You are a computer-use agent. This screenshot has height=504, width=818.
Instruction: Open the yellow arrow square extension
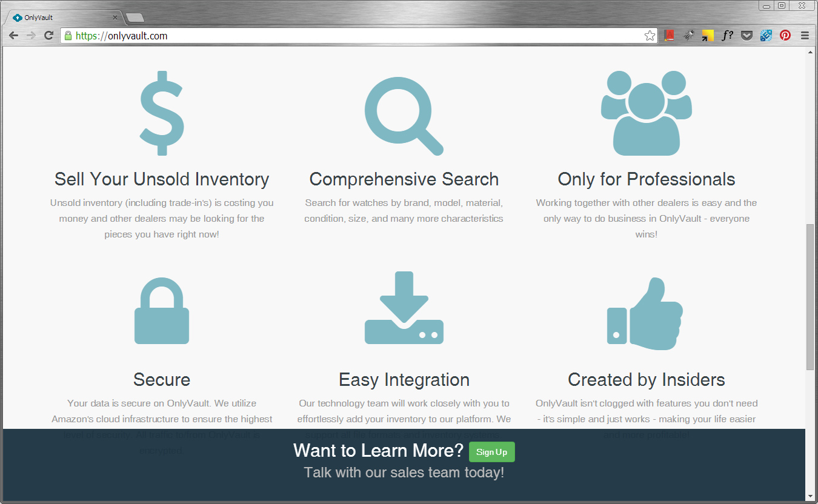708,36
